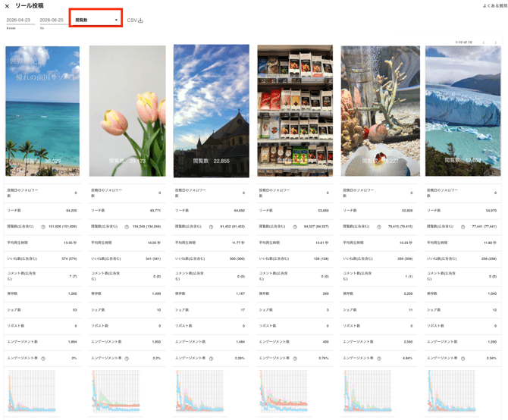The image size is (508, 420).
Task: Open the 閲覧数 sort dropdown
Action: point(96,20)
